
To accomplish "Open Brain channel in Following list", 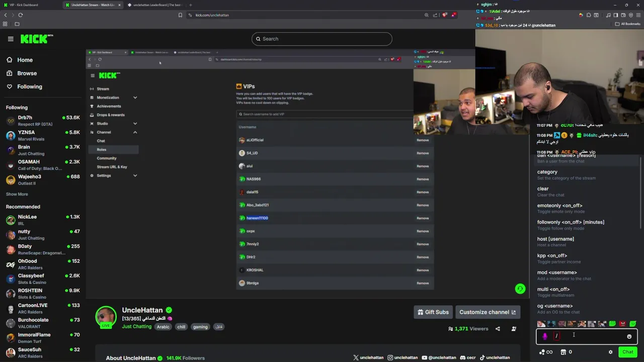I will pyautogui.click(x=43, y=150).
